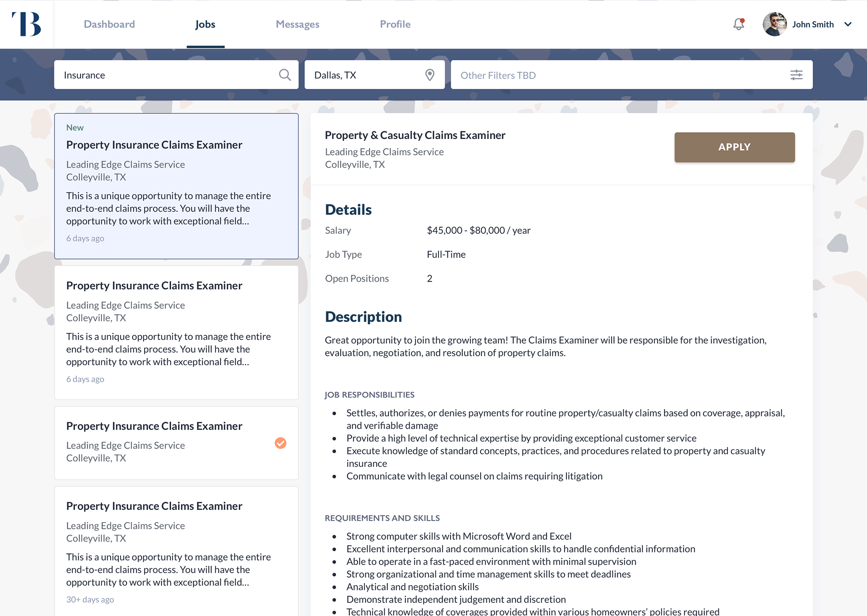Select the job card marked New

pyautogui.click(x=176, y=186)
